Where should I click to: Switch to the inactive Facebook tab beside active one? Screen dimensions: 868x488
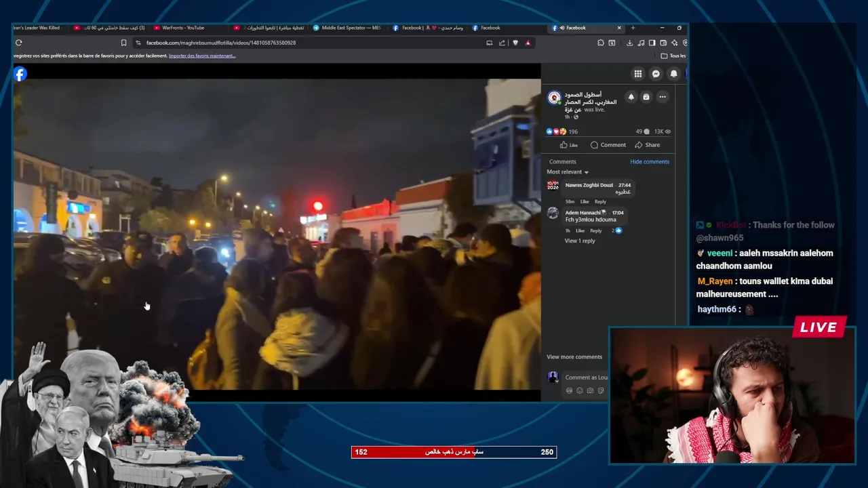[490, 28]
